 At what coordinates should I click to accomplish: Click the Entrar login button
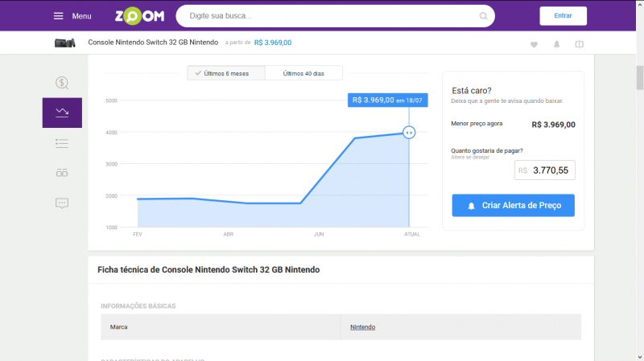click(x=563, y=16)
